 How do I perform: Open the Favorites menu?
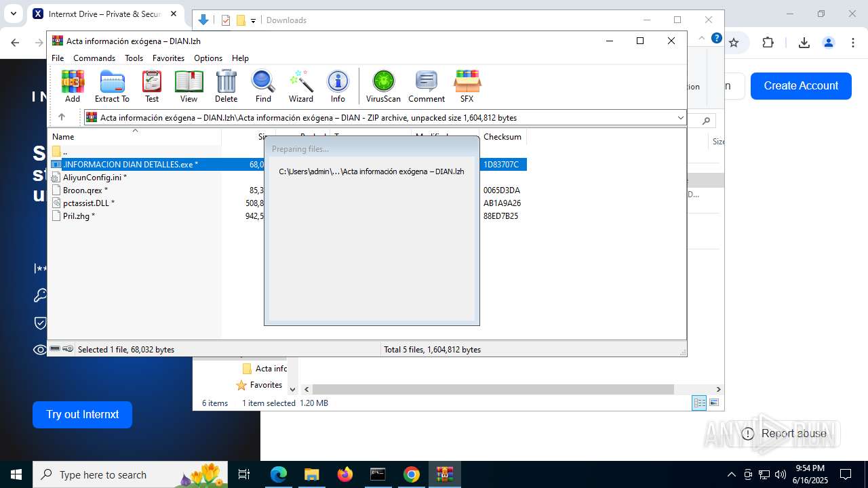[168, 58]
